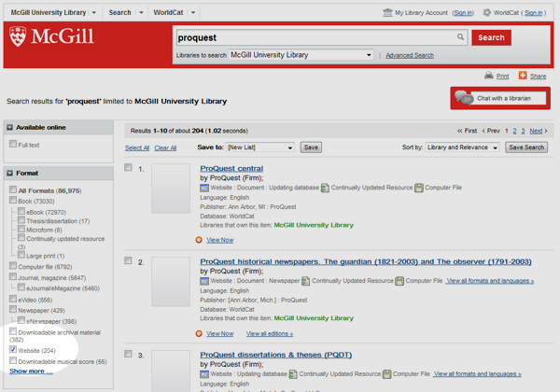Screen dimensions: 560x392
Task: Click the chat bubbles icon
Action: [464, 97]
